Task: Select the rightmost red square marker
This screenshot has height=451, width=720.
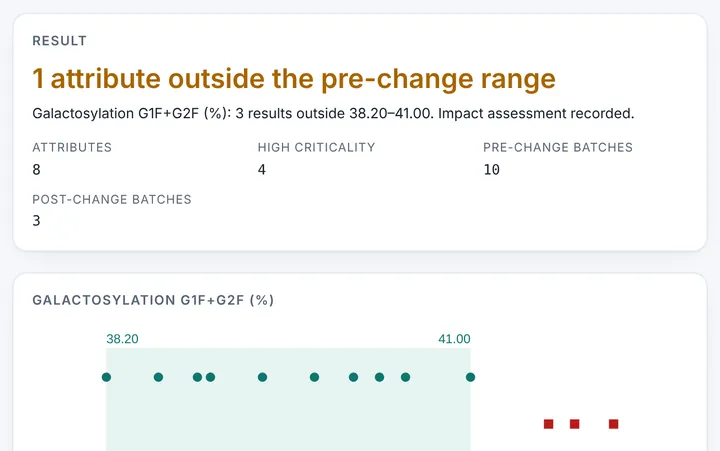Action: (613, 424)
